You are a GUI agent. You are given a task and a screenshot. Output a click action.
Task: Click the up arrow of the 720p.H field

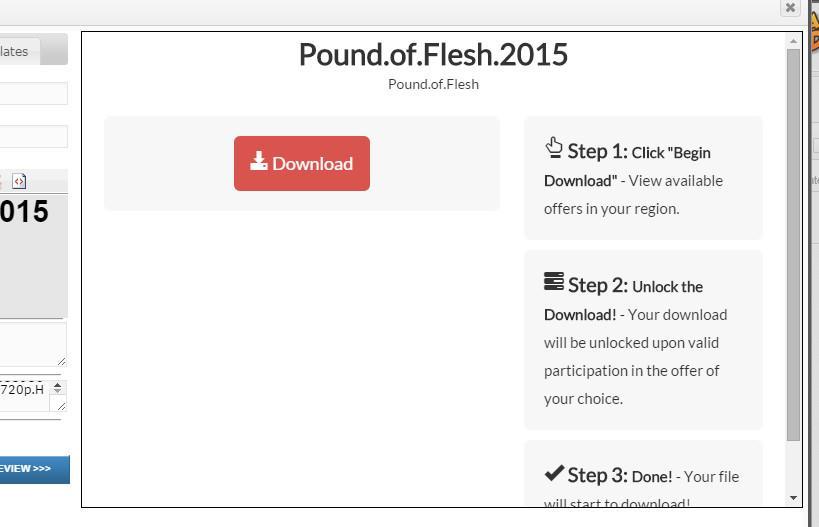[57, 385]
